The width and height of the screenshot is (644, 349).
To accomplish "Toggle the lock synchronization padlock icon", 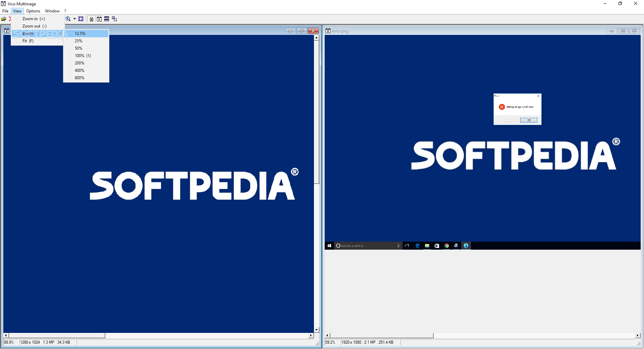I will click(92, 19).
